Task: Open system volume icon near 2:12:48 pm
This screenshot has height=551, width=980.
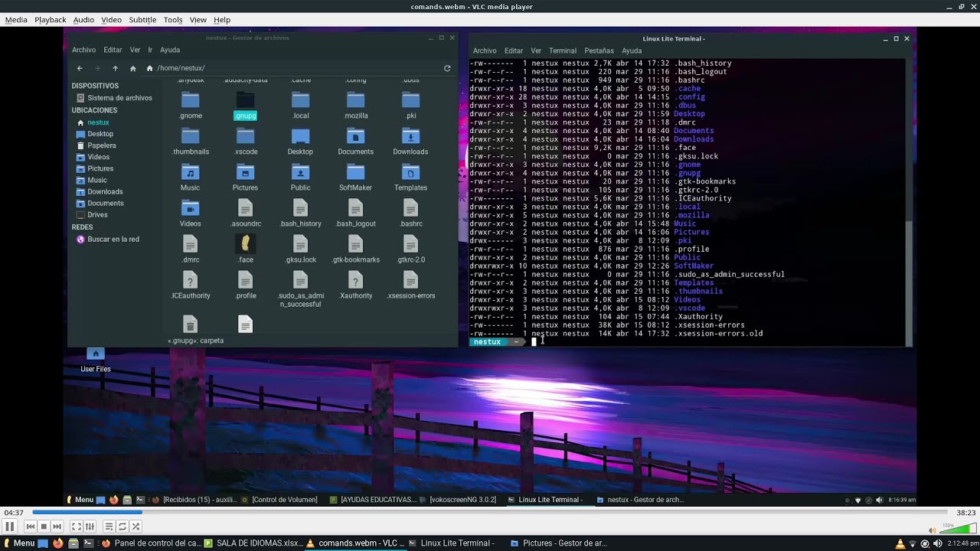Action: coord(937,543)
